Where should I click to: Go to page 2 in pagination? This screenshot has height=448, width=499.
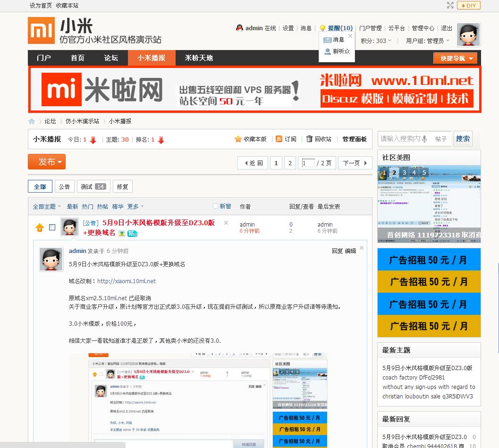tap(290, 163)
